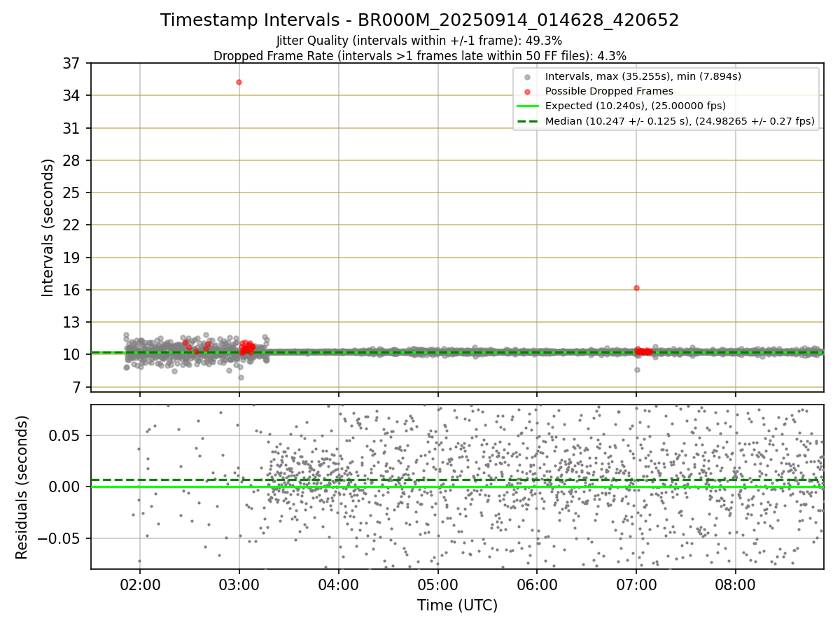Click the 'Dropped Frame Rate' subtitle showing 4.3%
The width and height of the screenshot is (840, 630).
point(419,55)
